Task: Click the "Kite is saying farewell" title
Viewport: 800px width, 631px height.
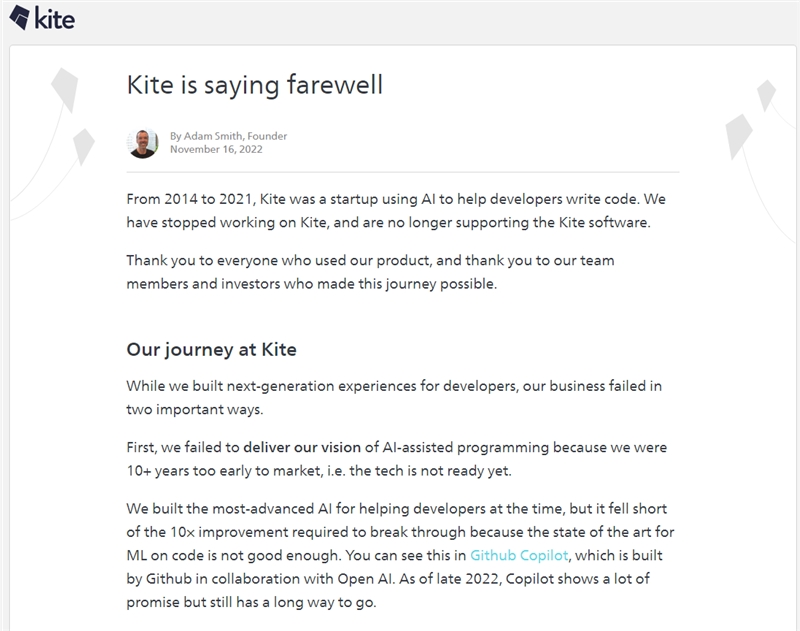Action: pyautogui.click(x=254, y=84)
